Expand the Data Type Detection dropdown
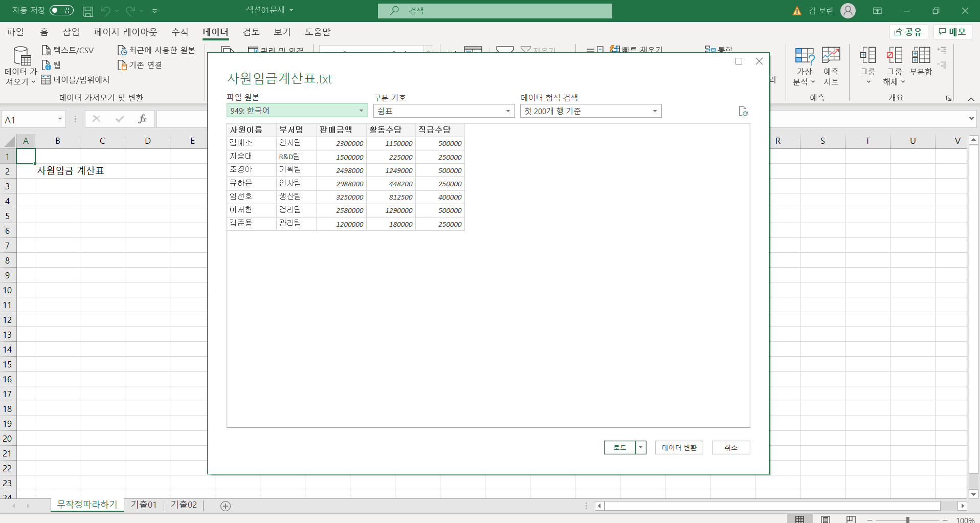 tap(654, 111)
